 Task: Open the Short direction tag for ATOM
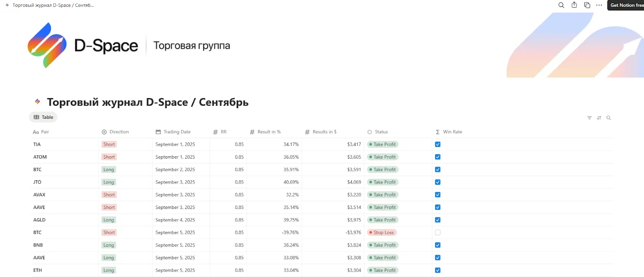109,157
